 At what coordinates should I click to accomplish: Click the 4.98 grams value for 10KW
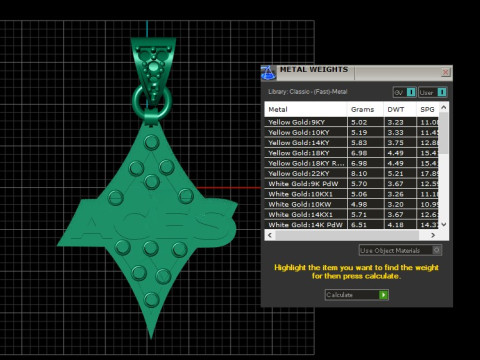click(359, 204)
